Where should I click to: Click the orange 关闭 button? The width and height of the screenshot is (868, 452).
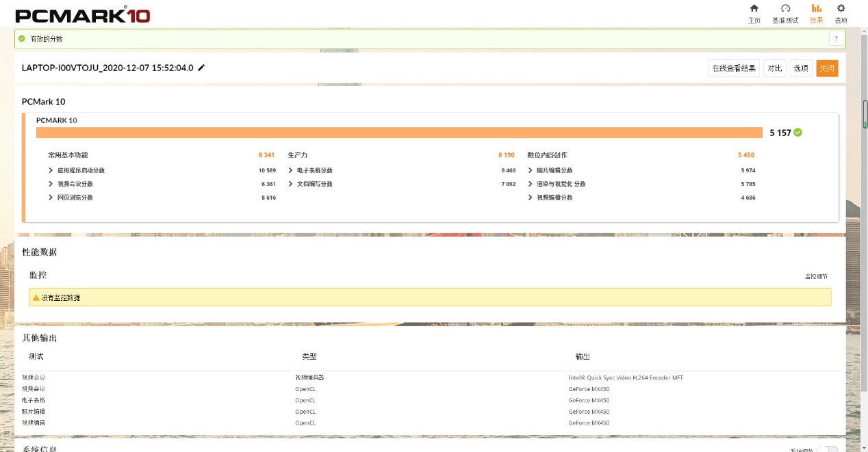[x=826, y=68]
